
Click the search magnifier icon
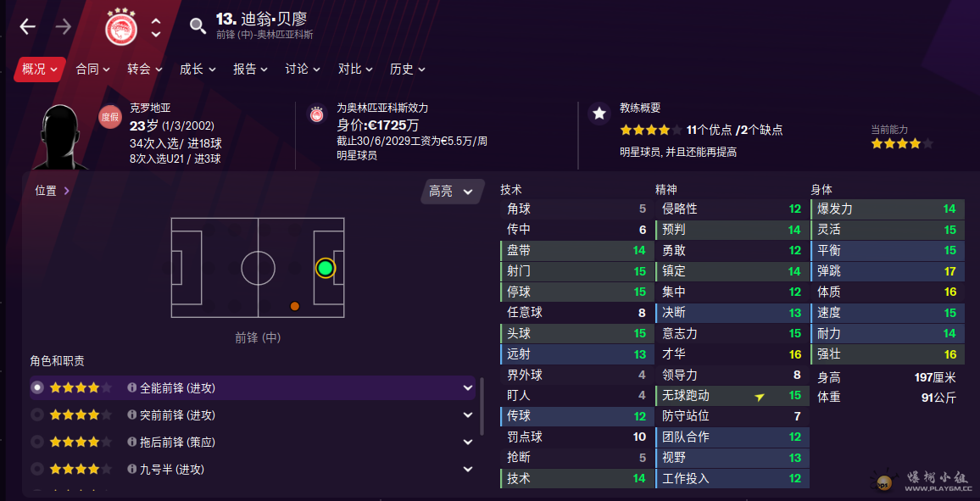pos(198,26)
